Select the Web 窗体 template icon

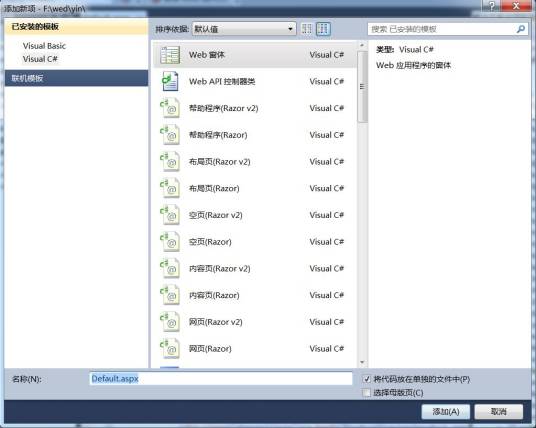click(170, 55)
